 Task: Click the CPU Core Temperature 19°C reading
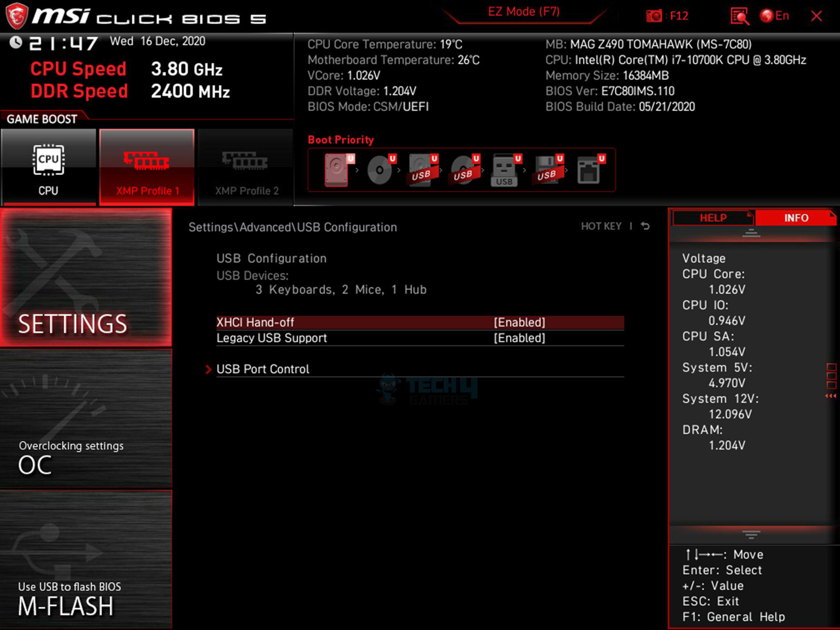385,44
